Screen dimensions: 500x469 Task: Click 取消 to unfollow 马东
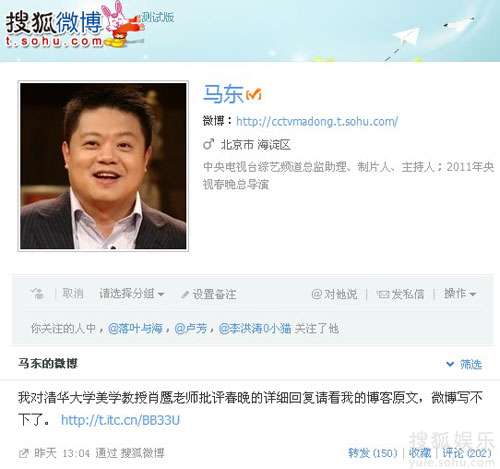pos(73,294)
